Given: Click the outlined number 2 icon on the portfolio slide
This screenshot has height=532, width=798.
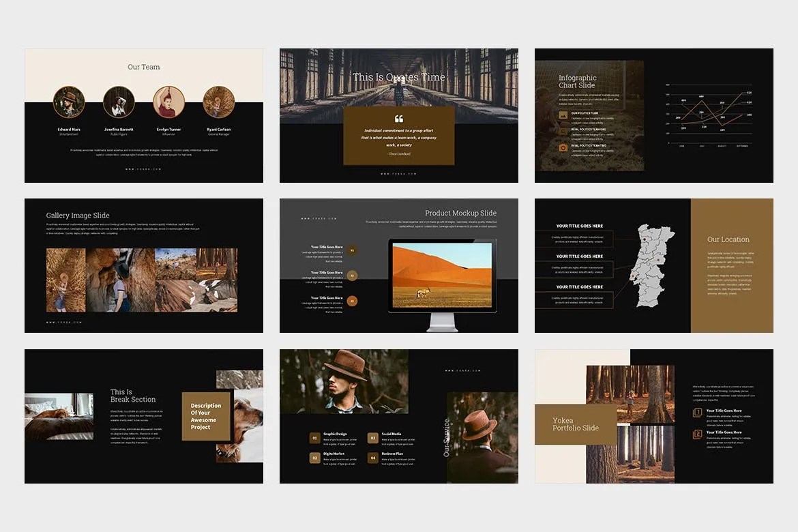Looking at the screenshot, I should pyautogui.click(x=697, y=434).
